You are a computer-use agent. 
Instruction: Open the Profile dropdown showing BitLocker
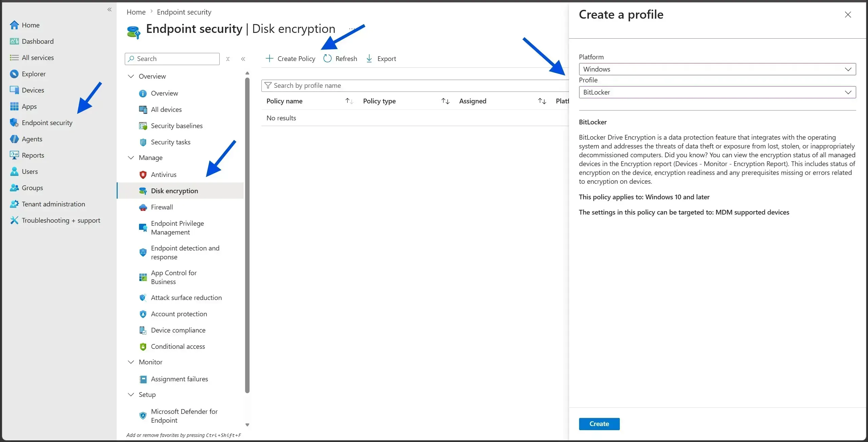click(x=717, y=92)
